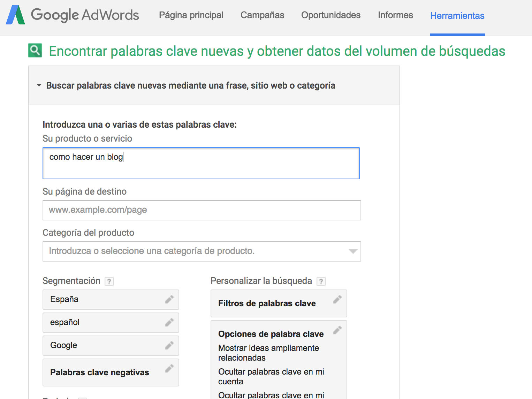Click the Su página de destino label

pos(84,191)
